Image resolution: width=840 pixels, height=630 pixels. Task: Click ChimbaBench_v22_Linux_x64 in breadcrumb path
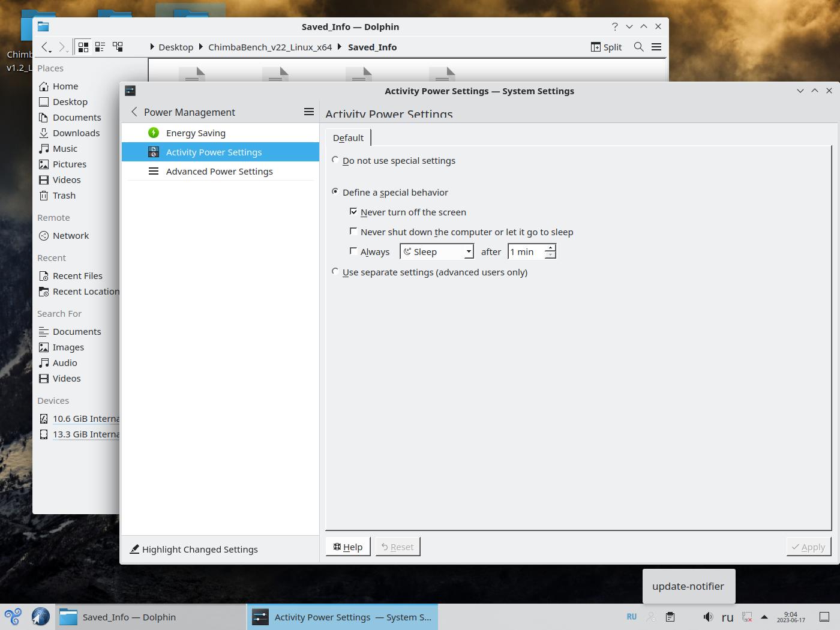(x=270, y=47)
